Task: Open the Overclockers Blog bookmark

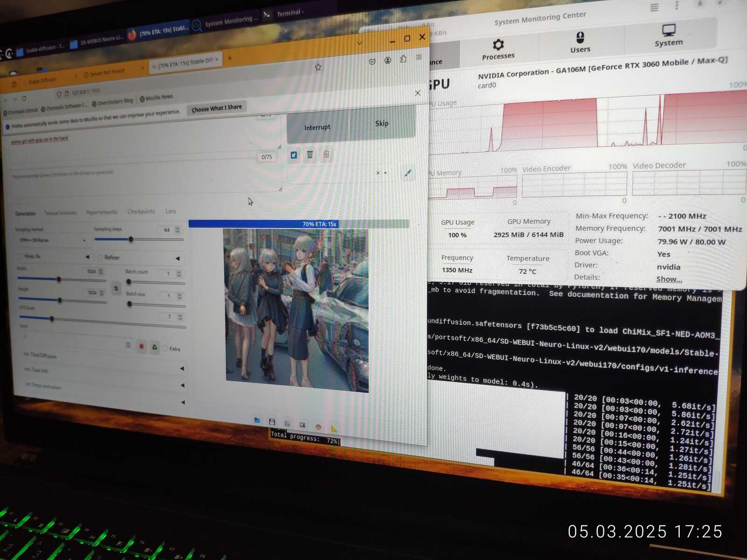Action: pyautogui.click(x=113, y=102)
